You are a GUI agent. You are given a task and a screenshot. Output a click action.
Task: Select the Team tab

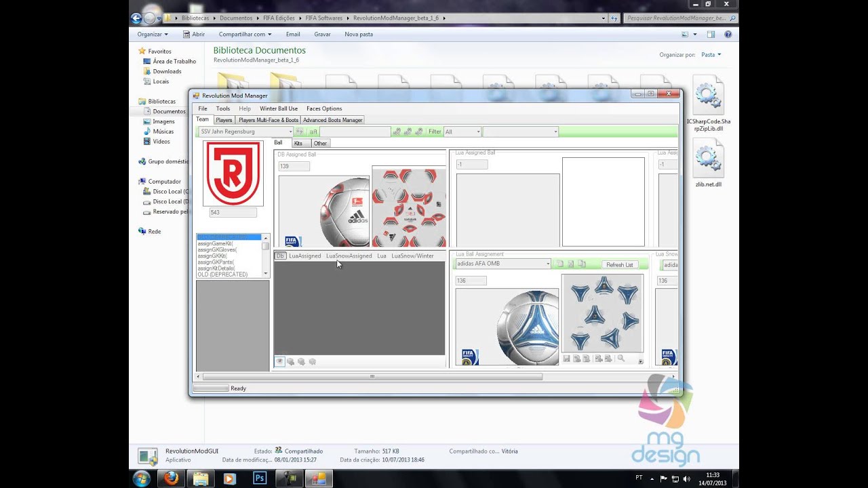[x=203, y=119]
